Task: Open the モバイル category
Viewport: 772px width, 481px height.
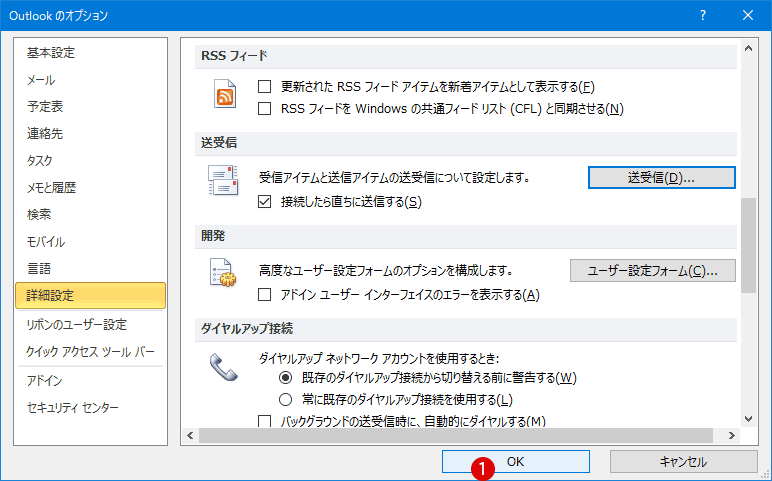Action: pos(91,242)
